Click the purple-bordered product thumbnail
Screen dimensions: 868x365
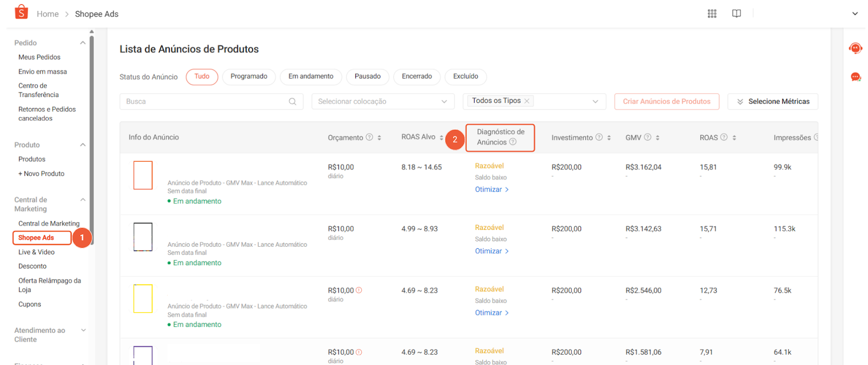coord(143,355)
